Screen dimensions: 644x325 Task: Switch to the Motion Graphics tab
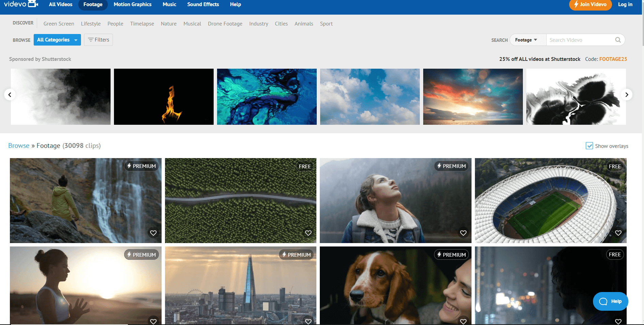pyautogui.click(x=132, y=4)
